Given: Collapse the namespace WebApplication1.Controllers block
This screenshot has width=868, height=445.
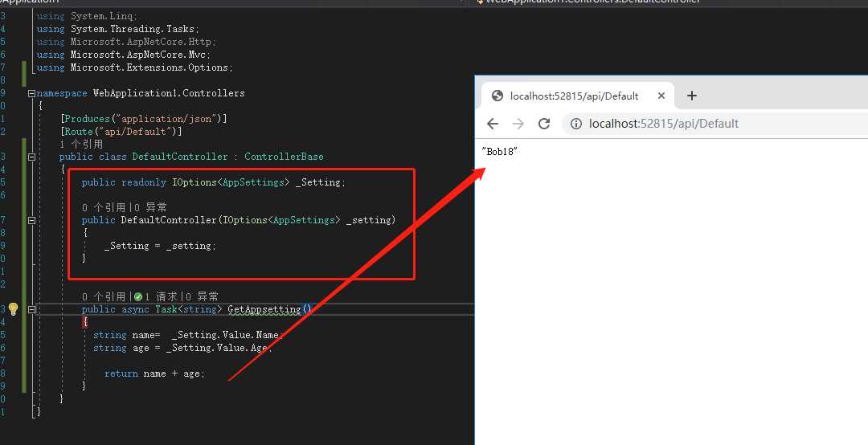Looking at the screenshot, I should (x=31, y=93).
